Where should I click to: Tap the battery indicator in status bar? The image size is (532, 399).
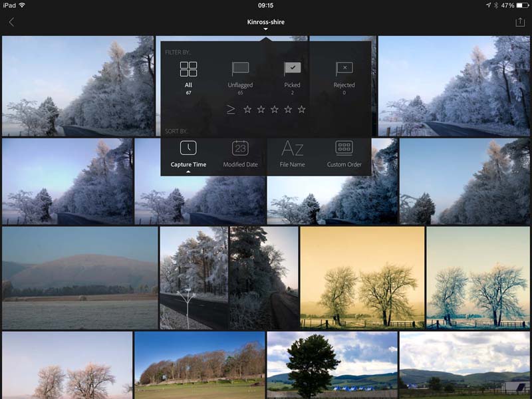pos(523,5)
